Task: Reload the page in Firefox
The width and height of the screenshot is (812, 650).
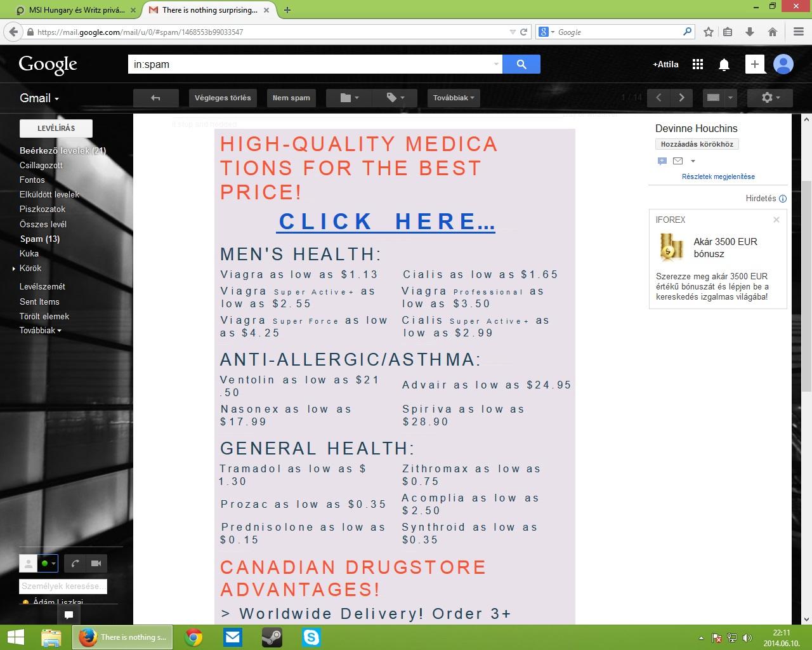Action: point(524,32)
